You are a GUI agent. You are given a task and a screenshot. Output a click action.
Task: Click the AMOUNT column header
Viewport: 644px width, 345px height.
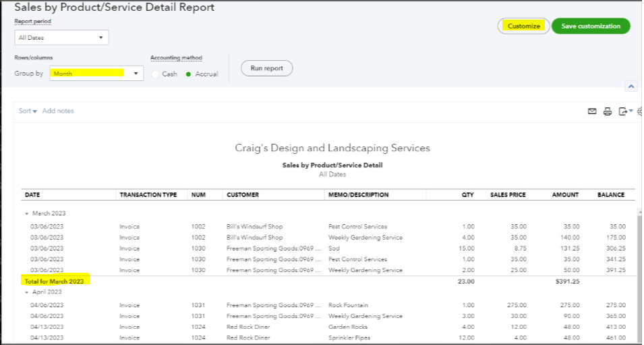click(x=565, y=195)
